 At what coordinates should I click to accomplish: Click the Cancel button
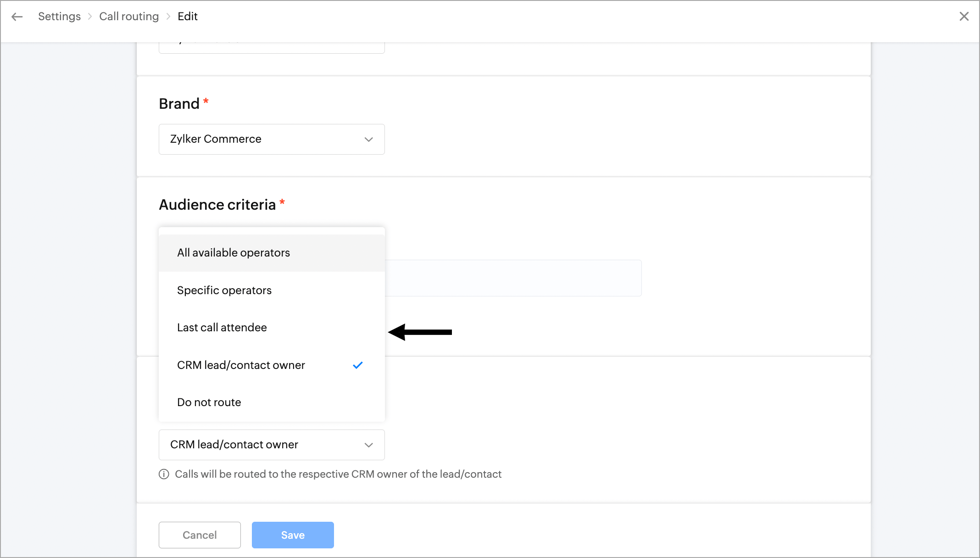pos(200,535)
